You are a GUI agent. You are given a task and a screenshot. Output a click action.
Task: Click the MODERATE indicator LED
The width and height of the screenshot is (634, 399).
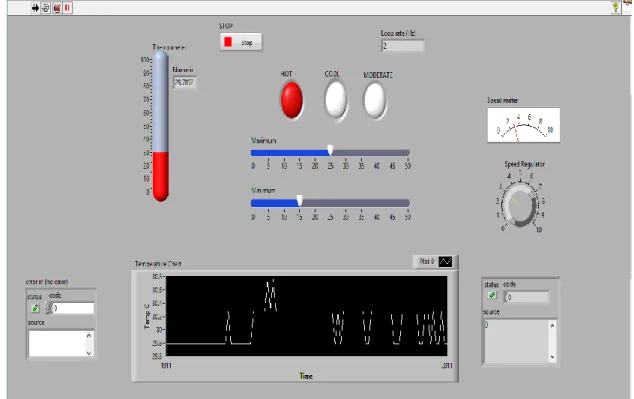[x=375, y=100]
